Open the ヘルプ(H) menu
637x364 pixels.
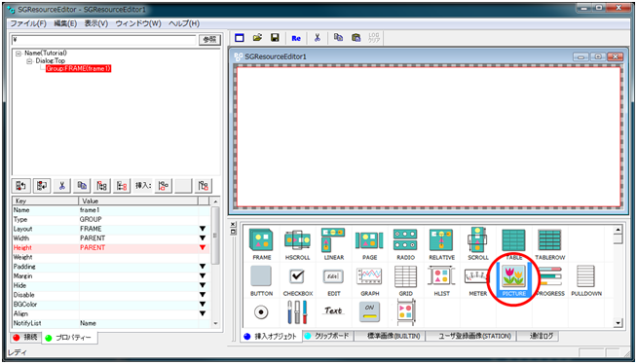(x=184, y=23)
